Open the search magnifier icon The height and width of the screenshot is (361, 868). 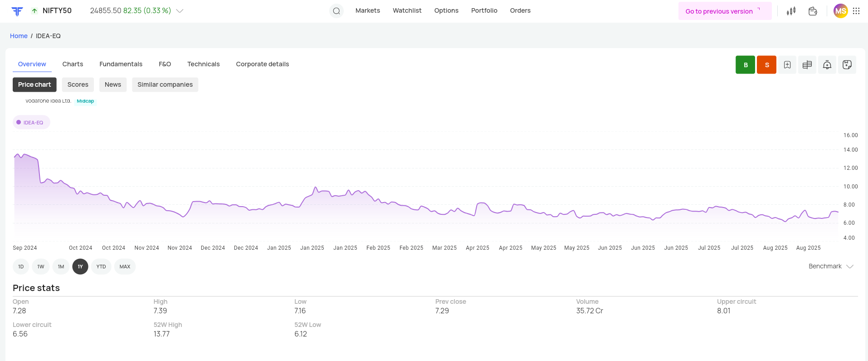(x=336, y=11)
